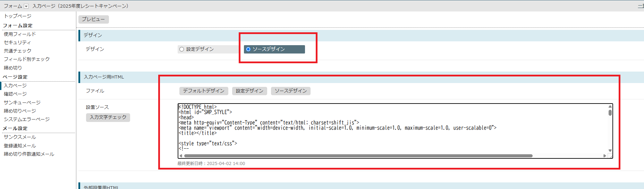Image resolution: width=644 pixels, height=189 pixels.
Task: Click the デフォルトデザイン file button
Action: [x=204, y=91]
